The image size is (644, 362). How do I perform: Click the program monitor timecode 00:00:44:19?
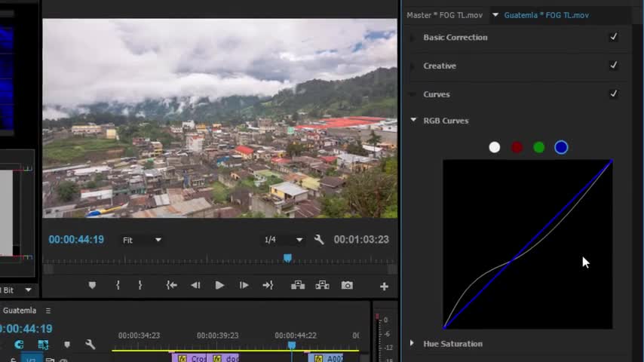76,240
